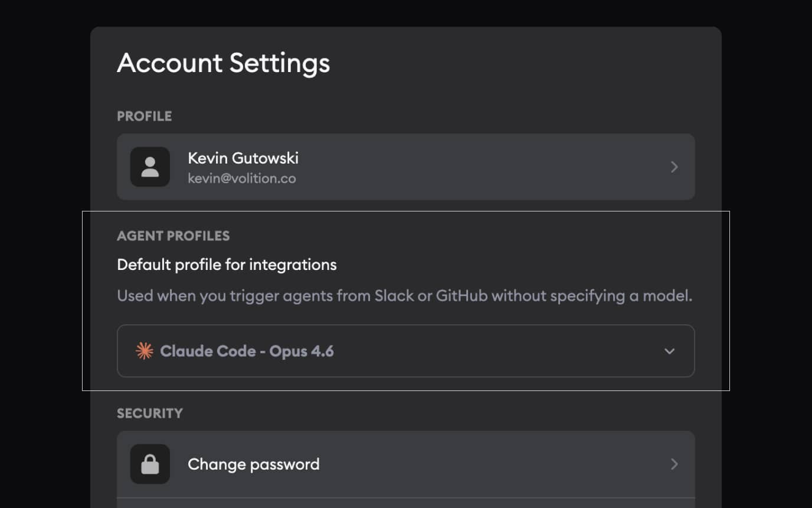Viewport: 812px width, 508px height.
Task: Open the Claude Code - Opus 4.6 dropdown
Action: [406, 351]
